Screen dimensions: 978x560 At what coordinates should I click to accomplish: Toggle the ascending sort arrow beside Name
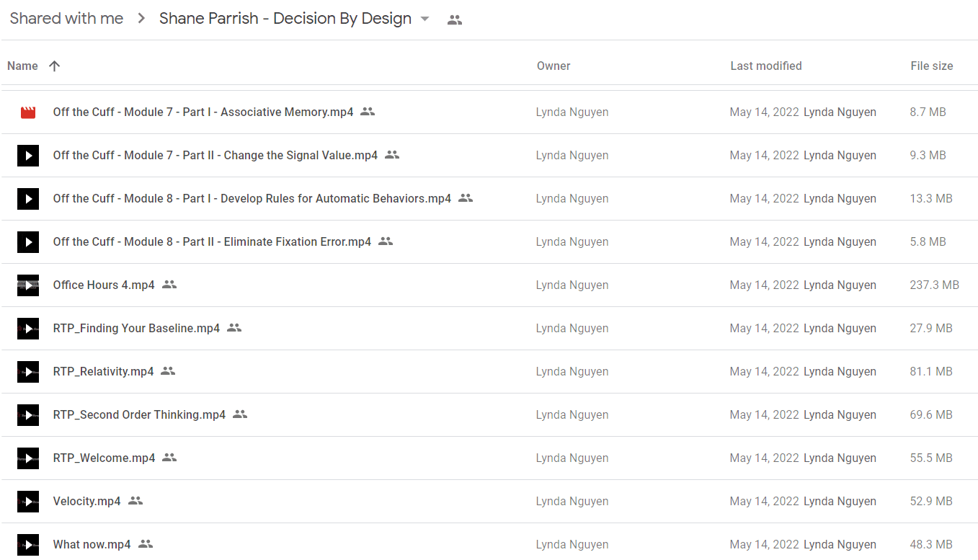55,66
